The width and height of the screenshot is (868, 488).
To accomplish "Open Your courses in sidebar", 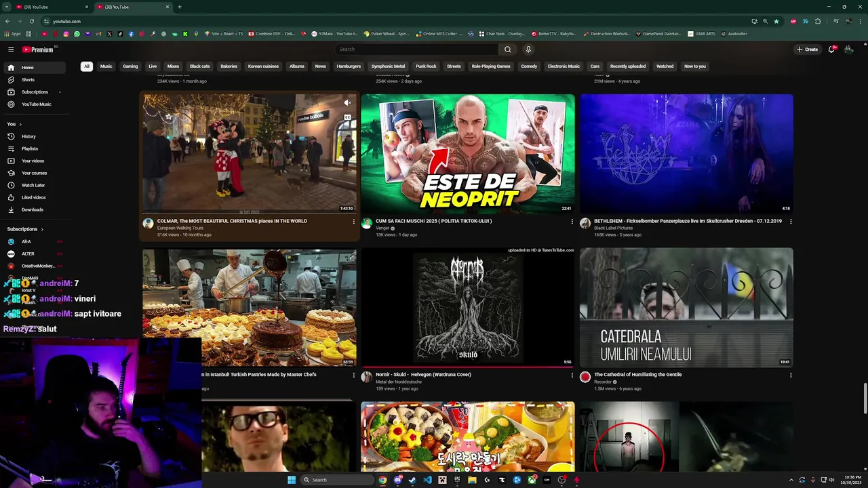I will tap(34, 173).
